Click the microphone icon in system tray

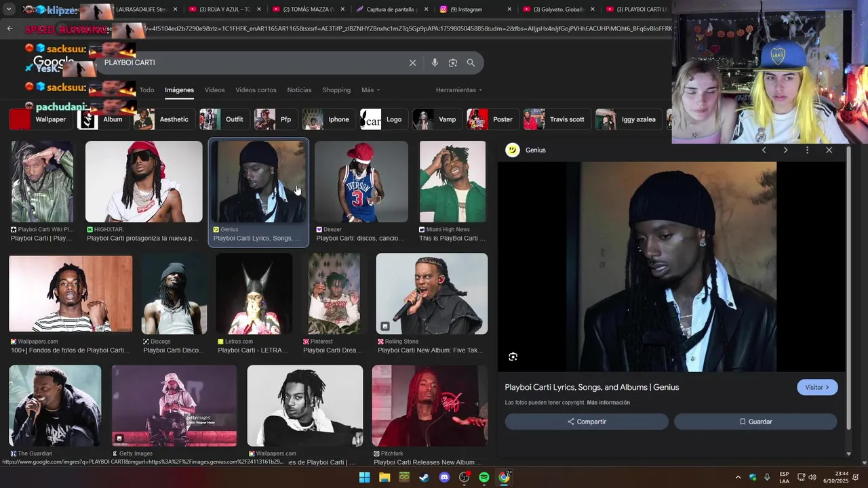pos(767,477)
